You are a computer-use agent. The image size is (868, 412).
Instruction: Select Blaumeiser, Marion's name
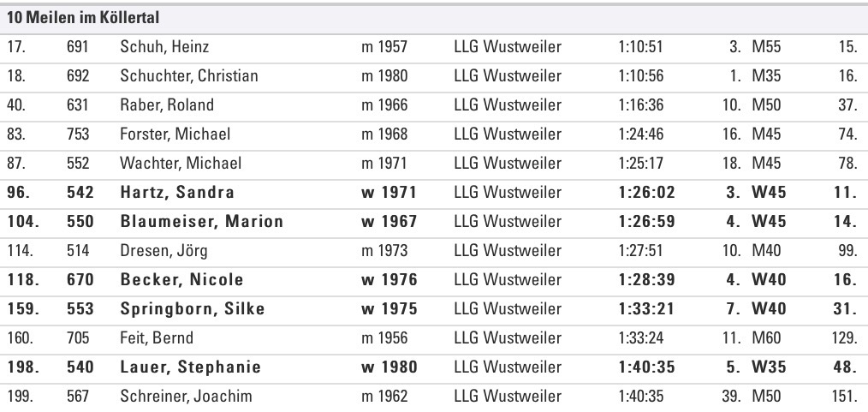click(x=201, y=221)
